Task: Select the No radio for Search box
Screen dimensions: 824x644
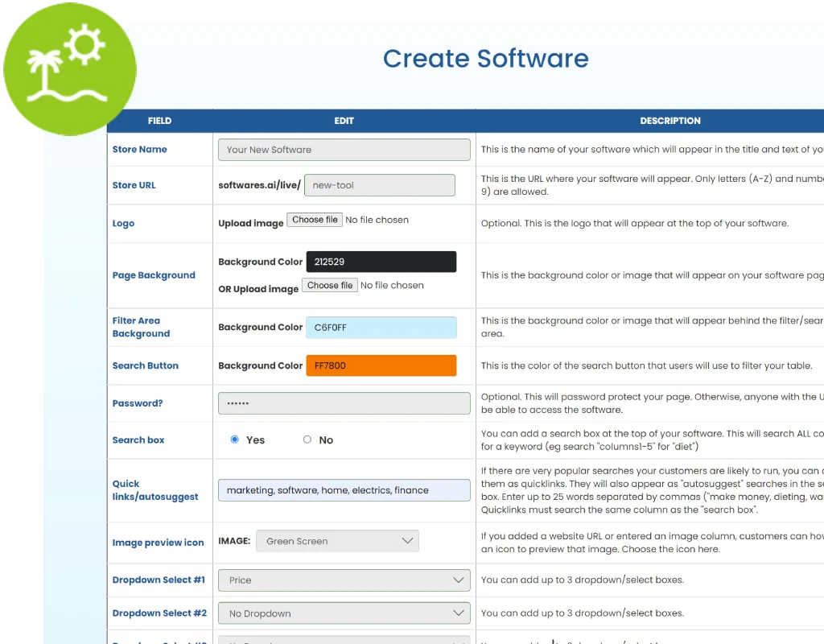Action: coord(307,440)
